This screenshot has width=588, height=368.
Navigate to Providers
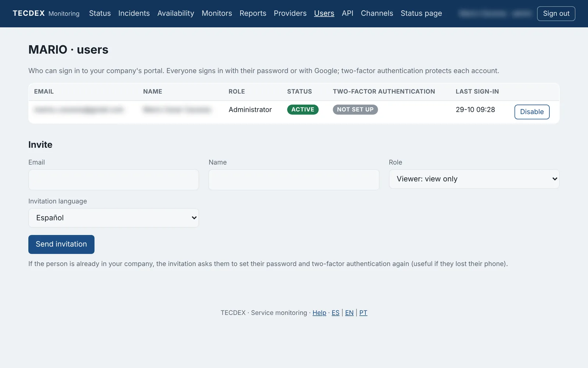[290, 13]
